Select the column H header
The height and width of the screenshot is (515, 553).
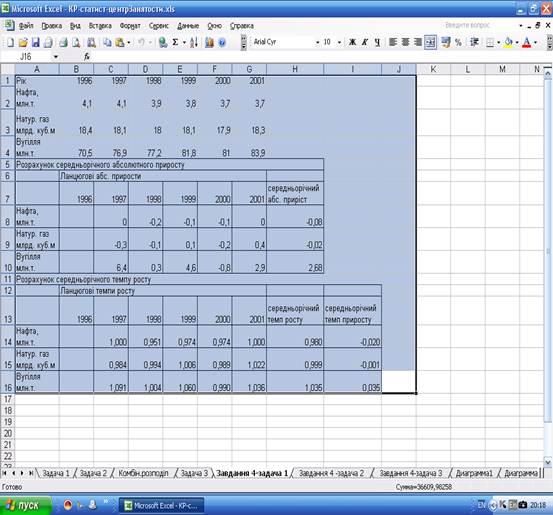(295, 69)
